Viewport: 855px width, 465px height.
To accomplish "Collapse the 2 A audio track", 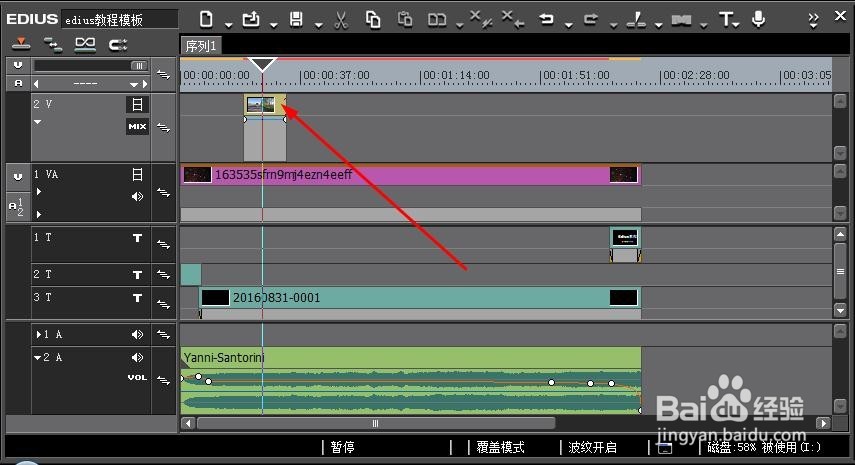I will click(x=38, y=358).
